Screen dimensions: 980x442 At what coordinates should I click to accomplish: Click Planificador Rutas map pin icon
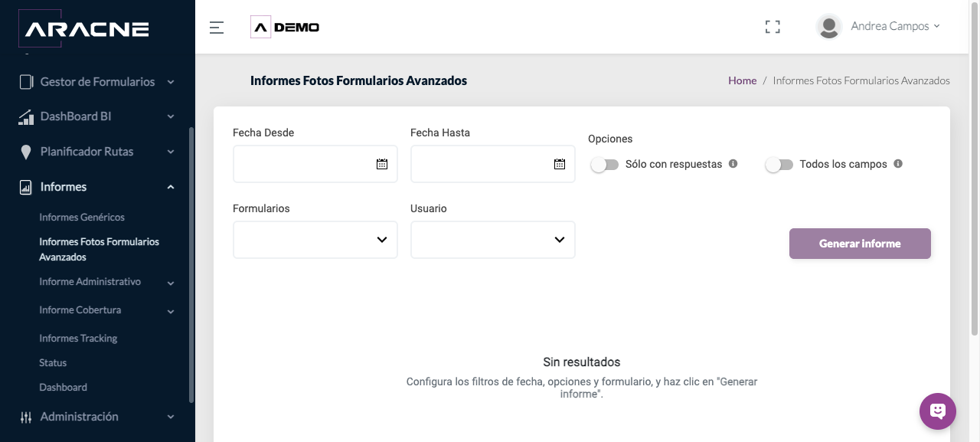[26, 152]
